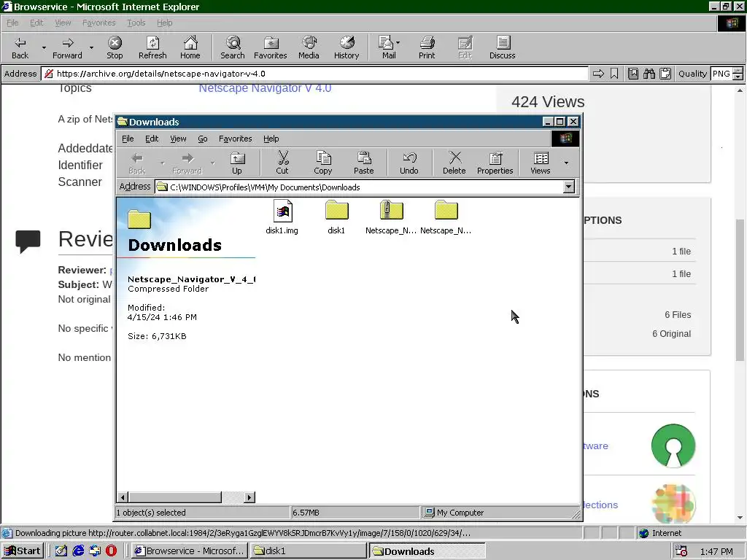747x560 pixels.
Task: Switch to the disk1 taskbar window
Action: (309, 551)
